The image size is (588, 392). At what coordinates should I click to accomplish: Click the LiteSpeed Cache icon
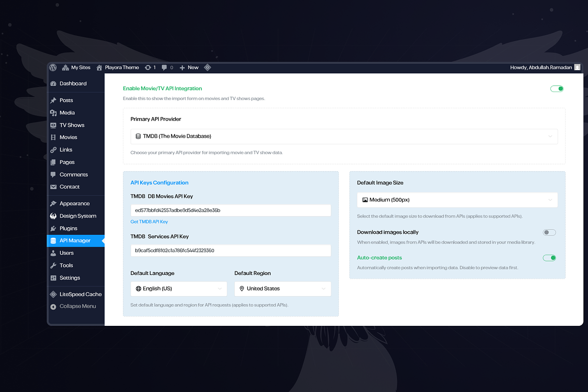tap(53, 294)
